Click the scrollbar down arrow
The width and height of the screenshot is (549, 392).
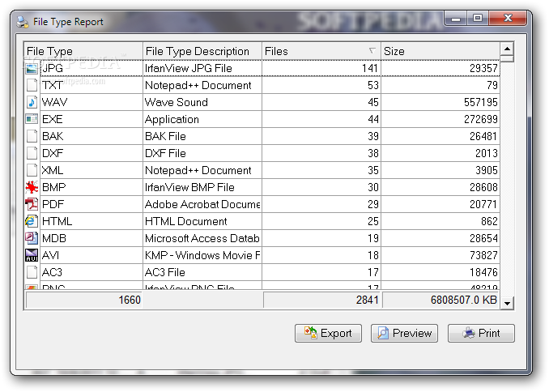(507, 303)
